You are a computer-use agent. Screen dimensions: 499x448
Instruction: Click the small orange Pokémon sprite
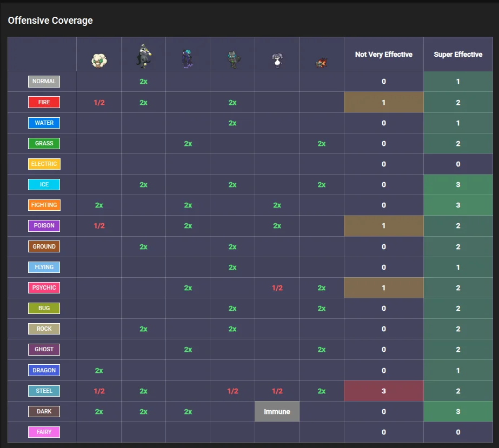click(x=322, y=63)
